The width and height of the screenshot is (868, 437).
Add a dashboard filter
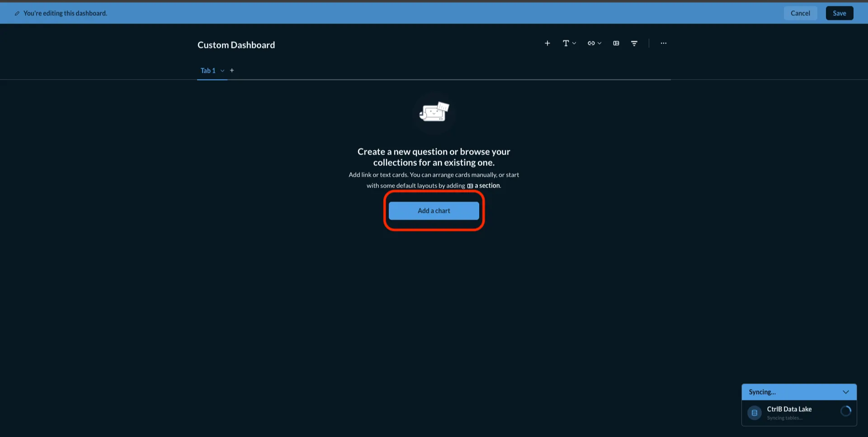point(634,43)
